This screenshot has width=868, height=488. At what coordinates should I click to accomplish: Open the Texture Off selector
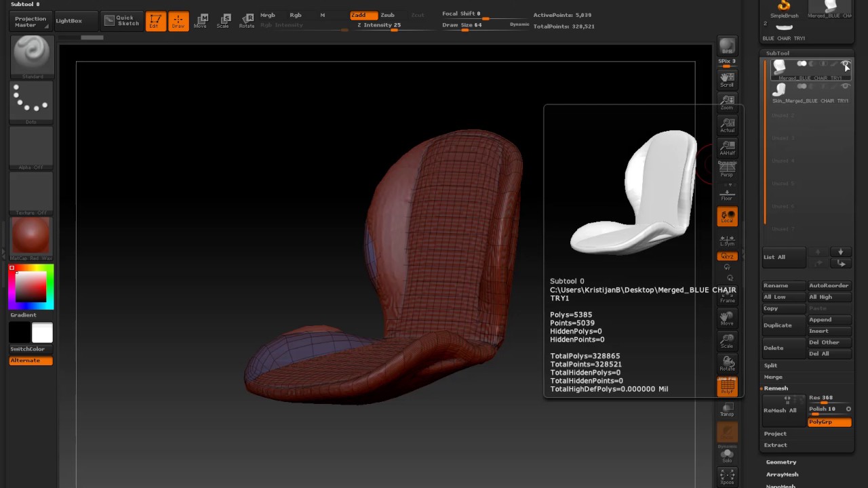[31, 194]
